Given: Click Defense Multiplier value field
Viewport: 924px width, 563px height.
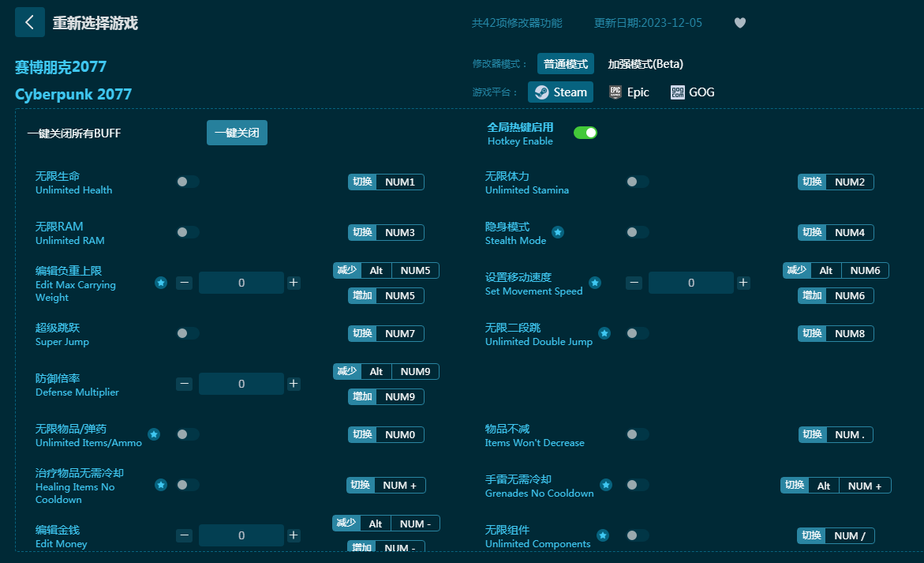Looking at the screenshot, I should 241,384.
